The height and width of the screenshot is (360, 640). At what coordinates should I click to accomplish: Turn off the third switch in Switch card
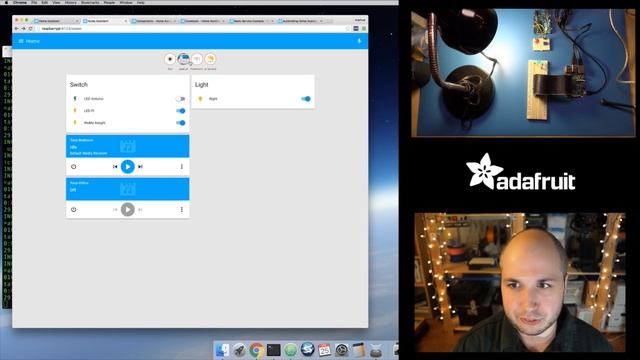tap(180, 123)
